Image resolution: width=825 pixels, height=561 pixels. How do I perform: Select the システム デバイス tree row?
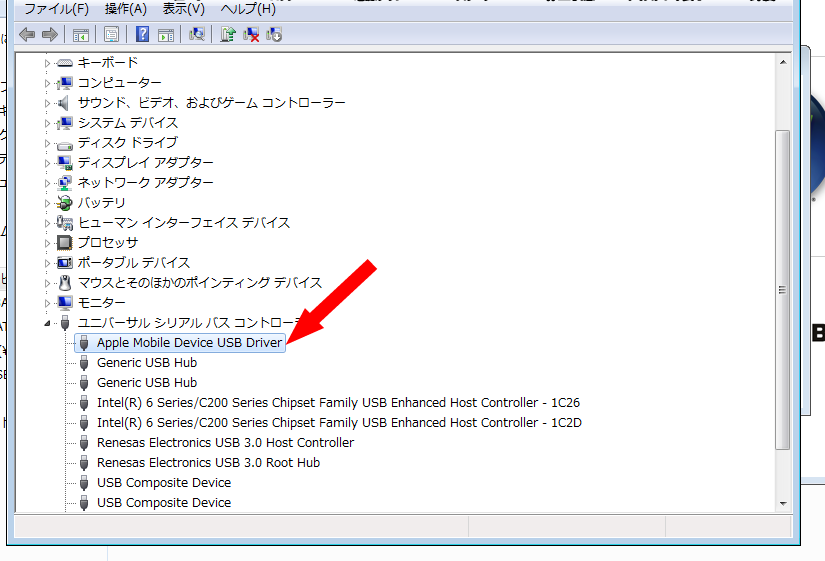[x=128, y=123]
